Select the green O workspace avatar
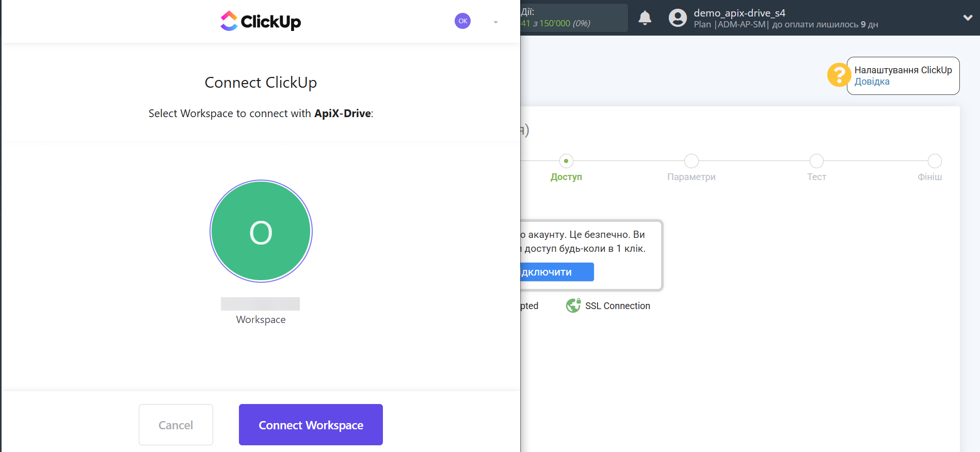The height and width of the screenshot is (452, 980). (x=261, y=231)
